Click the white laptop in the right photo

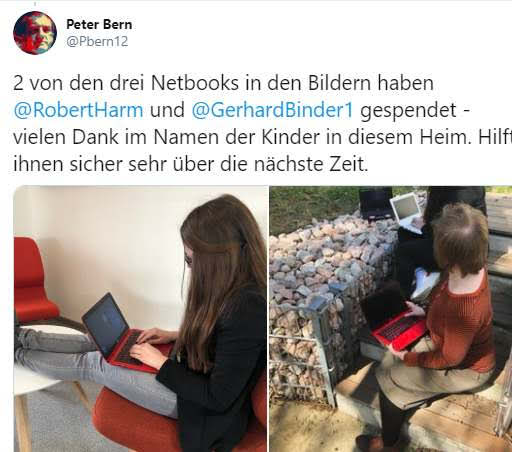pyautogui.click(x=407, y=213)
